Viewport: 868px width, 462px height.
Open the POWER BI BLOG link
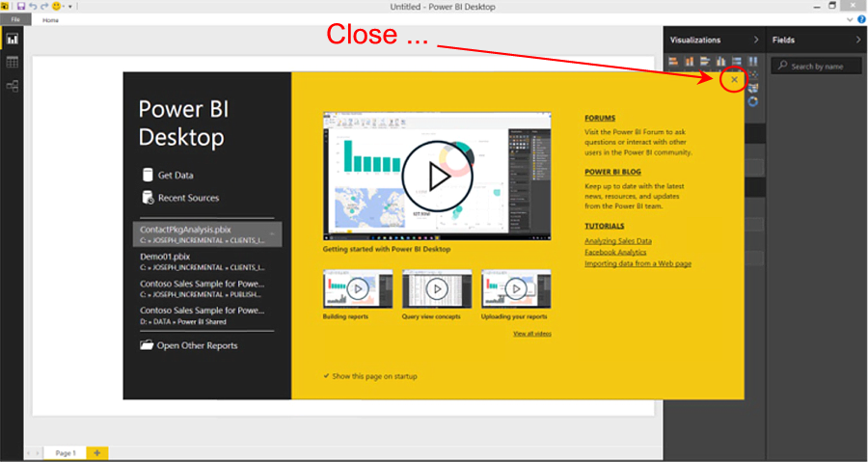tap(612, 172)
